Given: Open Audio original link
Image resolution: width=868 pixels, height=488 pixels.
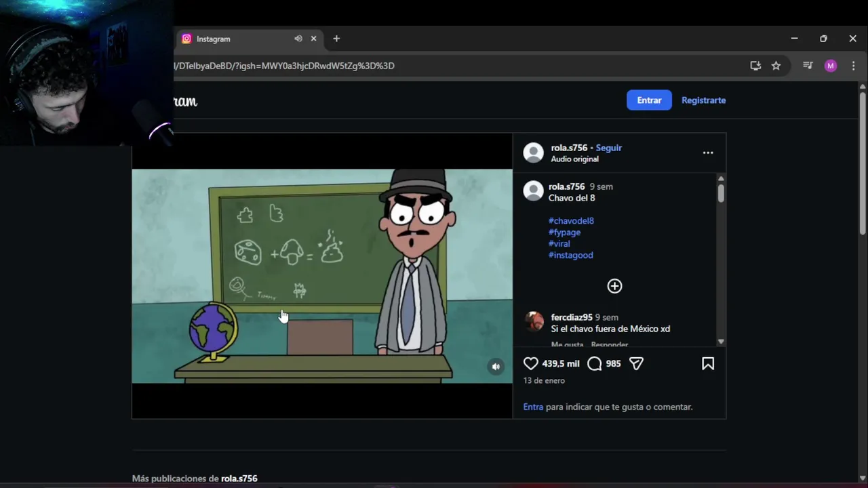Looking at the screenshot, I should pos(574,159).
